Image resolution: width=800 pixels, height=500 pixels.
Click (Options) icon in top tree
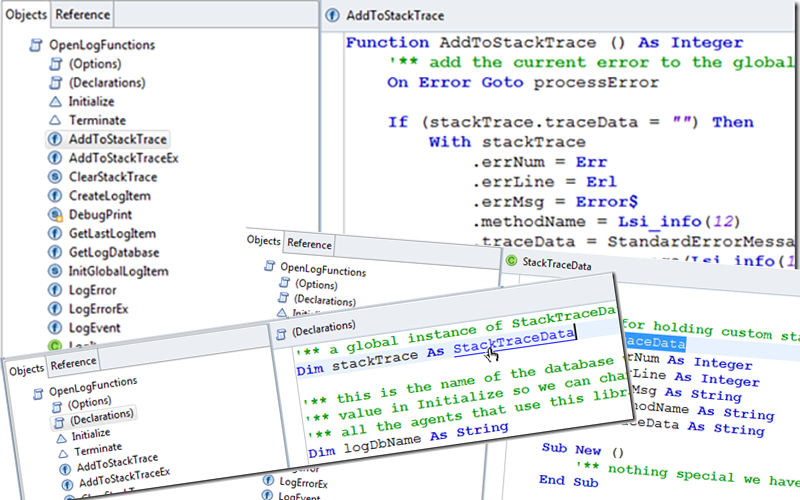(x=55, y=64)
